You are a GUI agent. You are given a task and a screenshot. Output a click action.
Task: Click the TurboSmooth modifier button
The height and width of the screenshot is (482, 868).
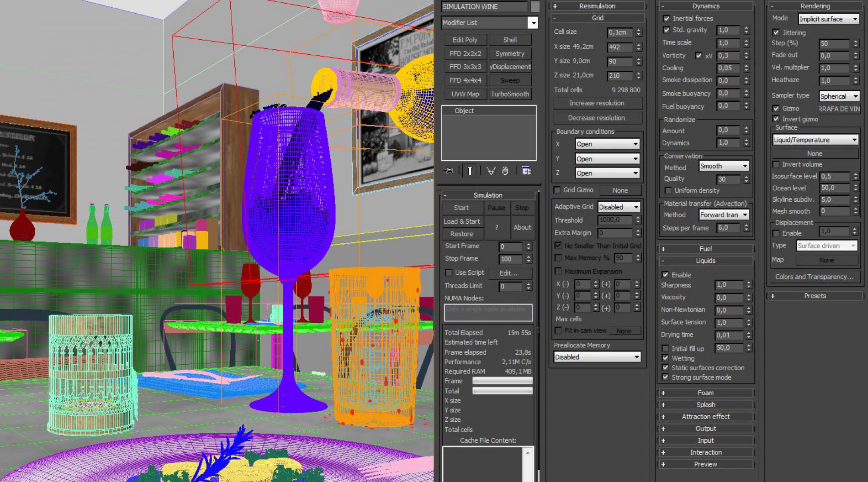(510, 94)
